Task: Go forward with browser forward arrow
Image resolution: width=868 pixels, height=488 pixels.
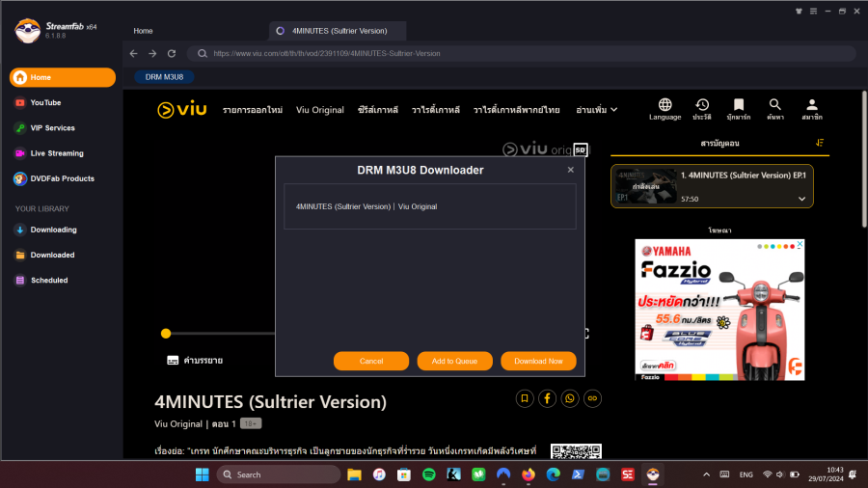Action: [x=152, y=54]
